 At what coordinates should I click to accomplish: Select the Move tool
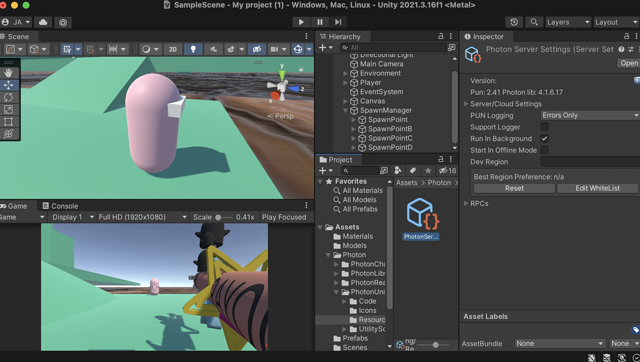click(8, 85)
